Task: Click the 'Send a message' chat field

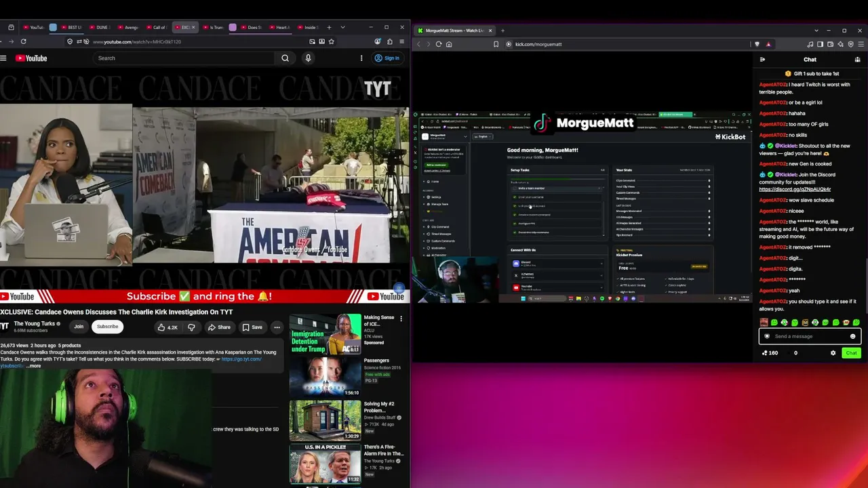Action: (809, 336)
